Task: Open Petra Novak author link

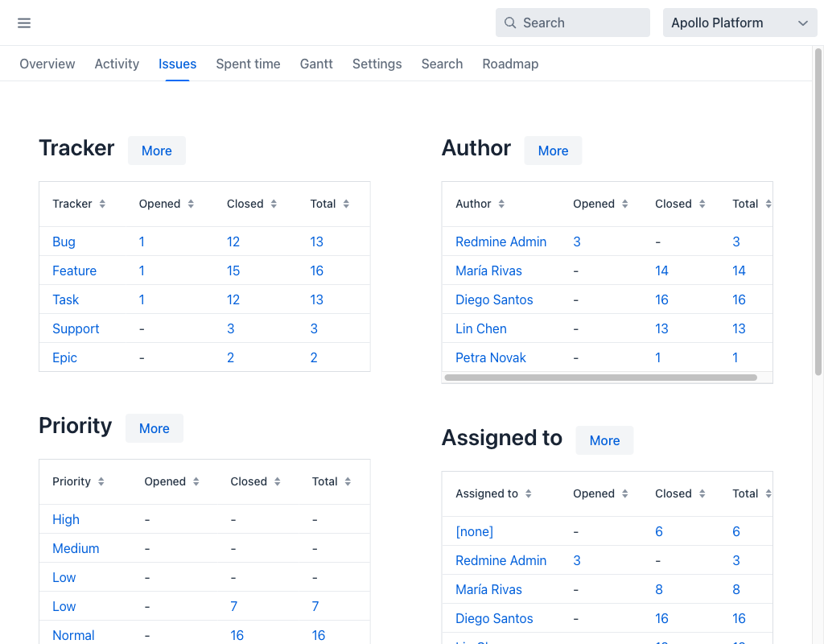Action: [490, 357]
